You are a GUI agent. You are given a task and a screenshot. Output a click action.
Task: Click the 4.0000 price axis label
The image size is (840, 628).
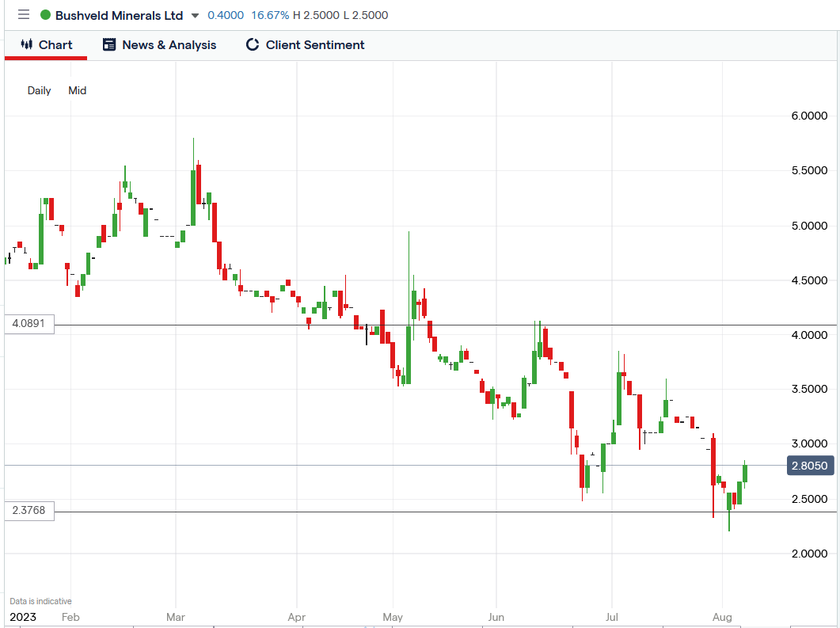click(x=809, y=335)
